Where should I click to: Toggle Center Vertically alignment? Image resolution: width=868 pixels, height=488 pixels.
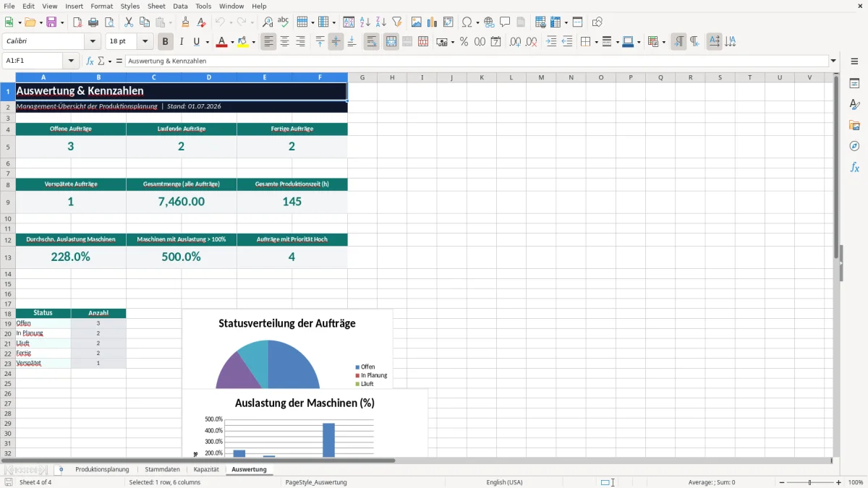coord(336,42)
